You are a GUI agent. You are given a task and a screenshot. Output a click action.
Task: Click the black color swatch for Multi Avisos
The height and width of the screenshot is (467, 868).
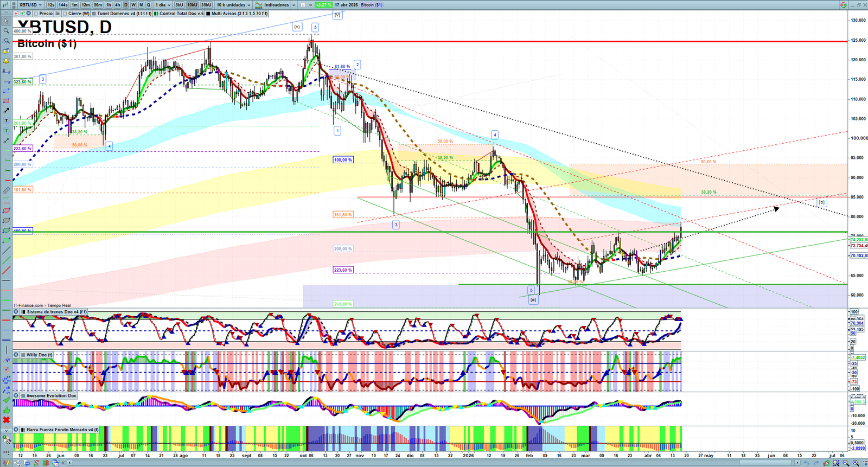[x=208, y=14]
